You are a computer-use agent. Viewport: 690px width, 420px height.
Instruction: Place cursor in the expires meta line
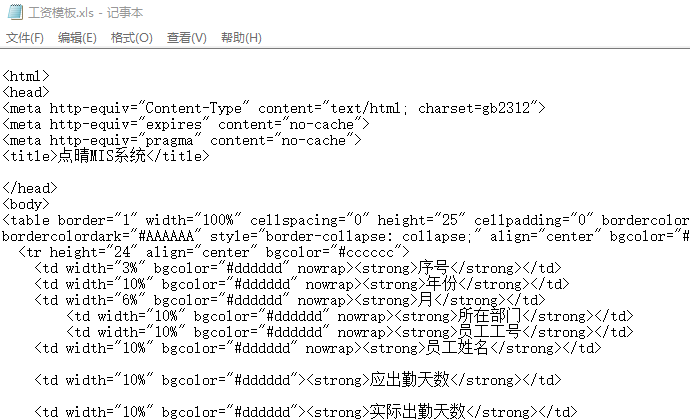click(x=187, y=124)
